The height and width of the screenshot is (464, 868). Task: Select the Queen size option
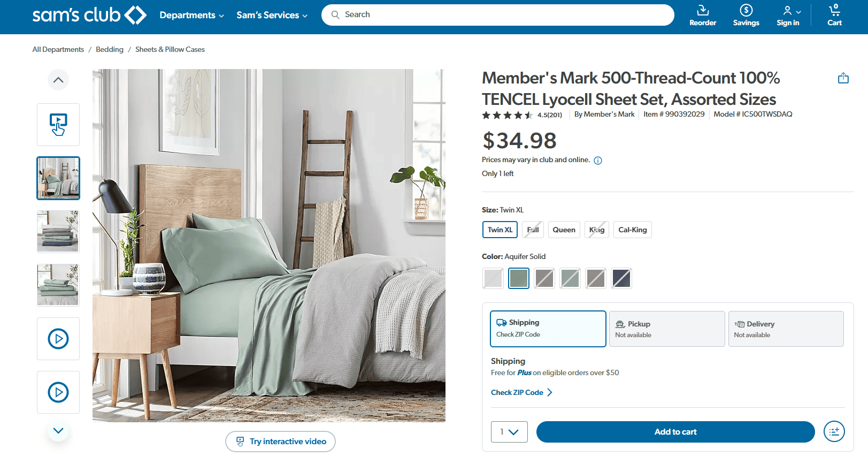564,230
